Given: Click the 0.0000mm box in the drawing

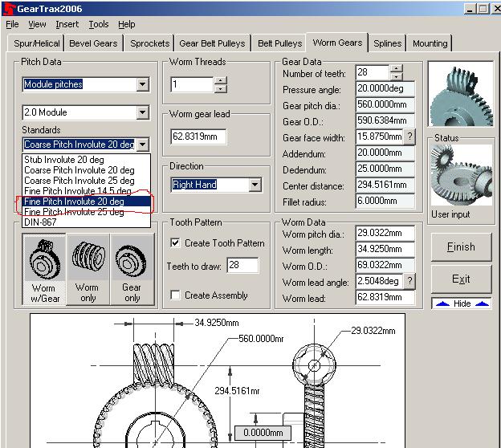Looking at the screenshot, I should 263,433.
